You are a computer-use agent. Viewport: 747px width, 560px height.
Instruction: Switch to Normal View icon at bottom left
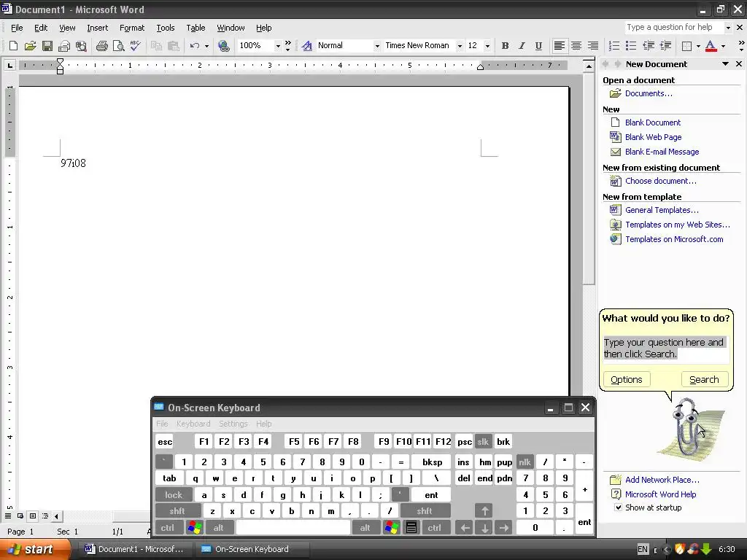pyautogui.click(x=8, y=516)
